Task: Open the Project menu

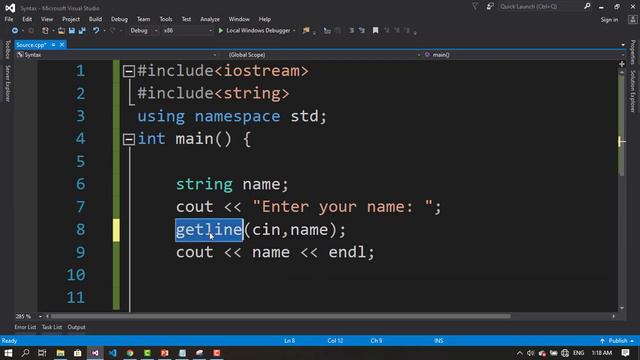Action: point(71,19)
